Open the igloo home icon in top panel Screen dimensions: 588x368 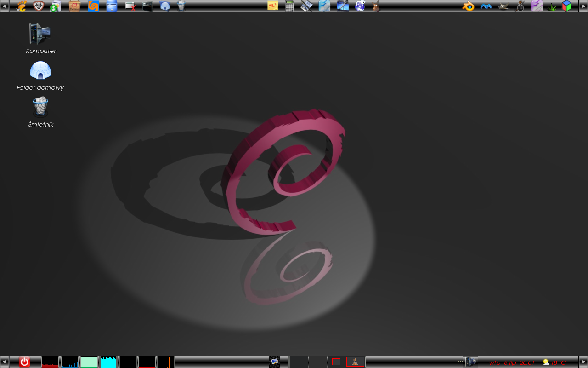164,6
